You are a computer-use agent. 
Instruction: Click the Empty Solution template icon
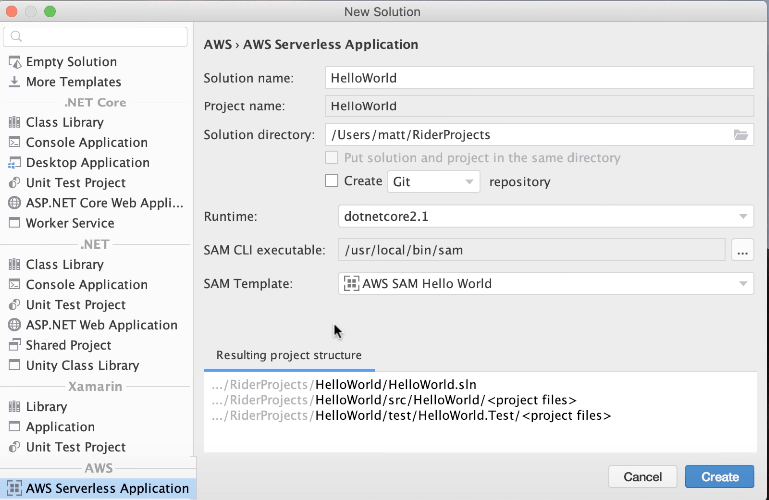14,62
